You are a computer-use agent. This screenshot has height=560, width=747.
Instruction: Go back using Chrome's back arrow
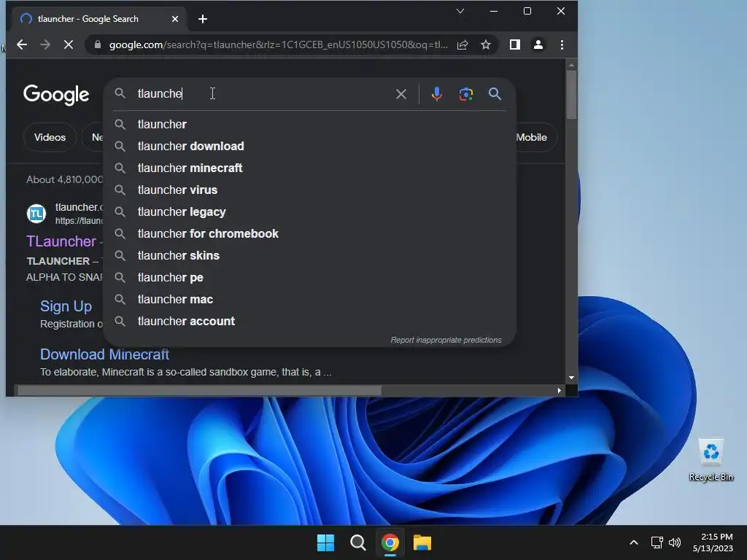click(x=22, y=44)
